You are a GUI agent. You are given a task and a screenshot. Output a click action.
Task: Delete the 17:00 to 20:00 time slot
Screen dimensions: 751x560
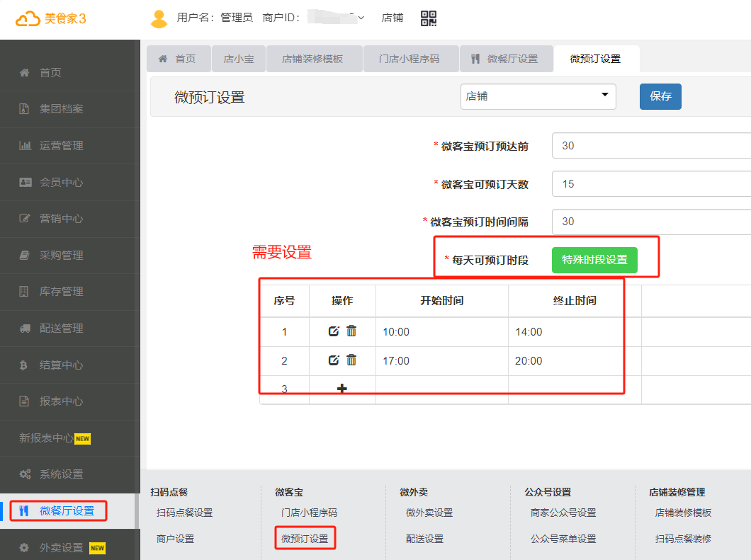[x=351, y=360]
